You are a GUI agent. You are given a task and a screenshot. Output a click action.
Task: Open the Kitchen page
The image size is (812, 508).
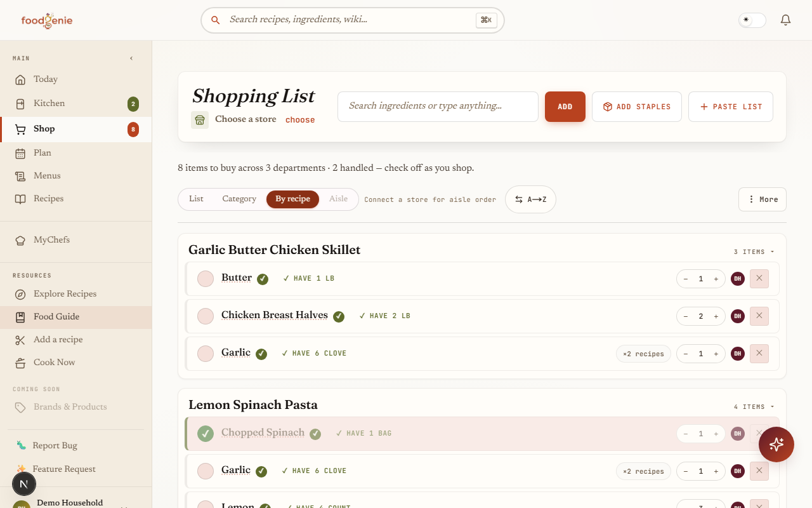coord(76,104)
